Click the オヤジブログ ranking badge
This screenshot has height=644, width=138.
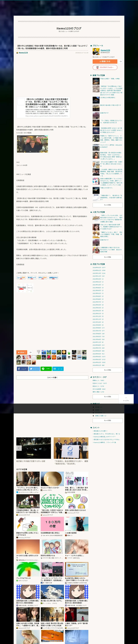(x=43, y=277)
